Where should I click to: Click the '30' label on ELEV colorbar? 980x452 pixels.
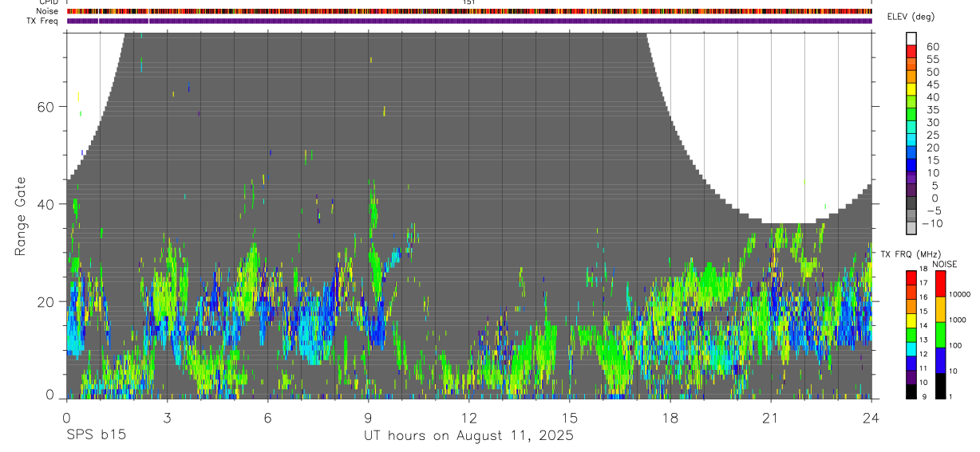pyautogui.click(x=932, y=123)
